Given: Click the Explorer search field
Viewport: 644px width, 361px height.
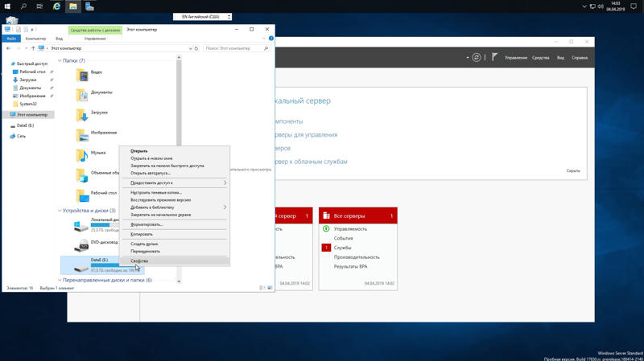Looking at the screenshot, I should coord(237,48).
